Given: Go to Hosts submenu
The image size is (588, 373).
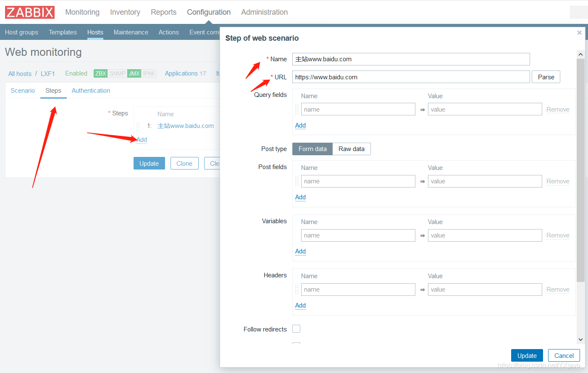Looking at the screenshot, I should click(95, 32).
